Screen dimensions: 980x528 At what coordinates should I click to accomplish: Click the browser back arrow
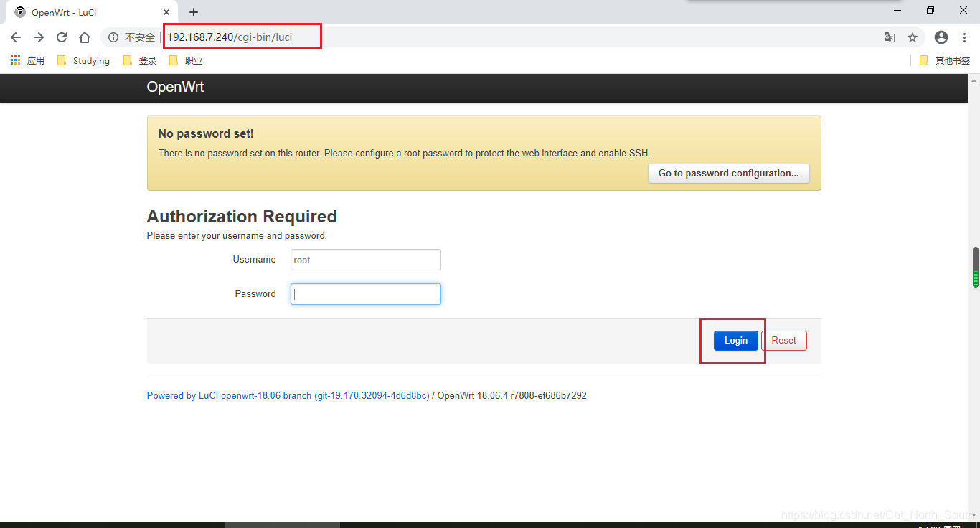click(x=16, y=37)
